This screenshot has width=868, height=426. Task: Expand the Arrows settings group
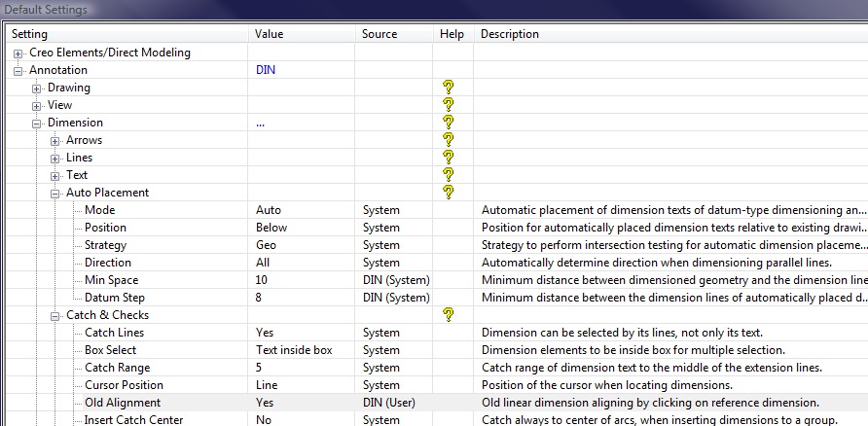click(55, 140)
